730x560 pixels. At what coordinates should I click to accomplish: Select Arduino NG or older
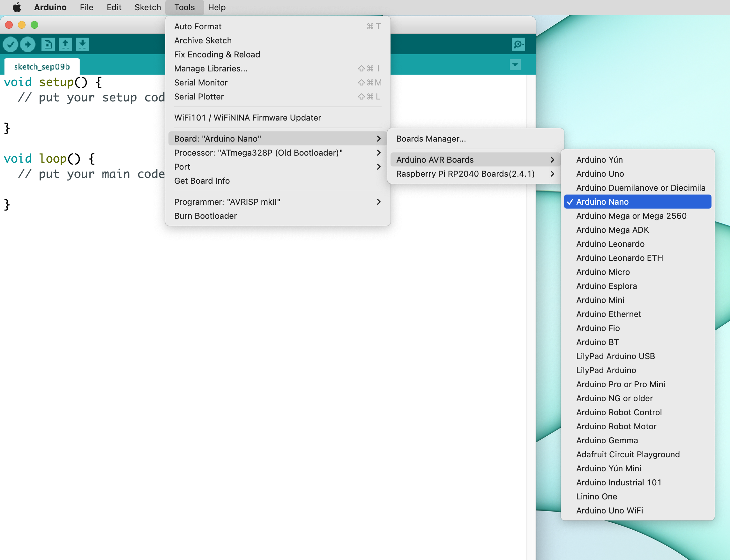click(x=637, y=398)
